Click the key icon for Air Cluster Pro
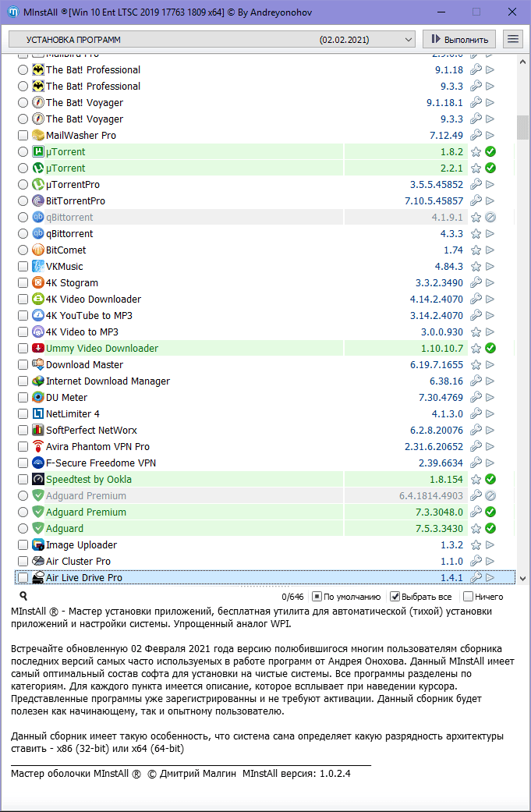 point(476,562)
